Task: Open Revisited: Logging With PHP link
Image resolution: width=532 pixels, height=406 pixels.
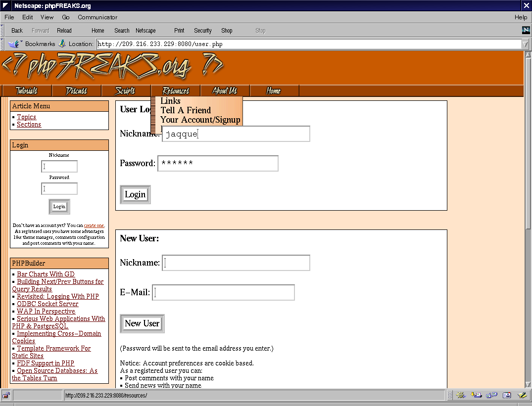Action: 58,297
